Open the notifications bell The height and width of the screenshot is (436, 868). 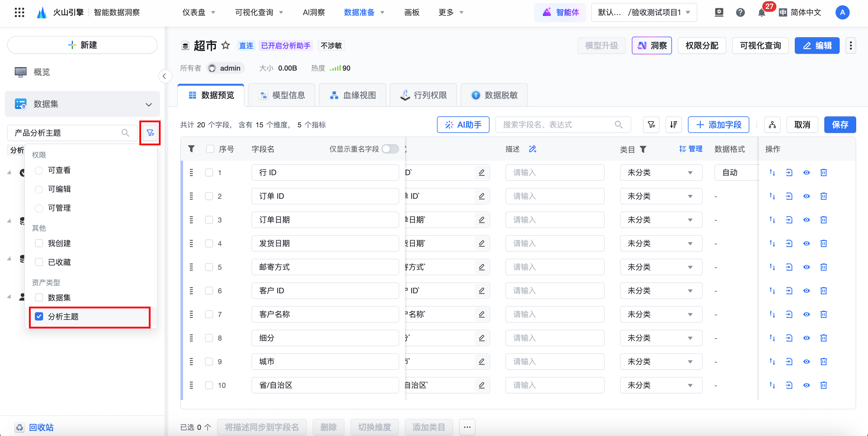761,13
